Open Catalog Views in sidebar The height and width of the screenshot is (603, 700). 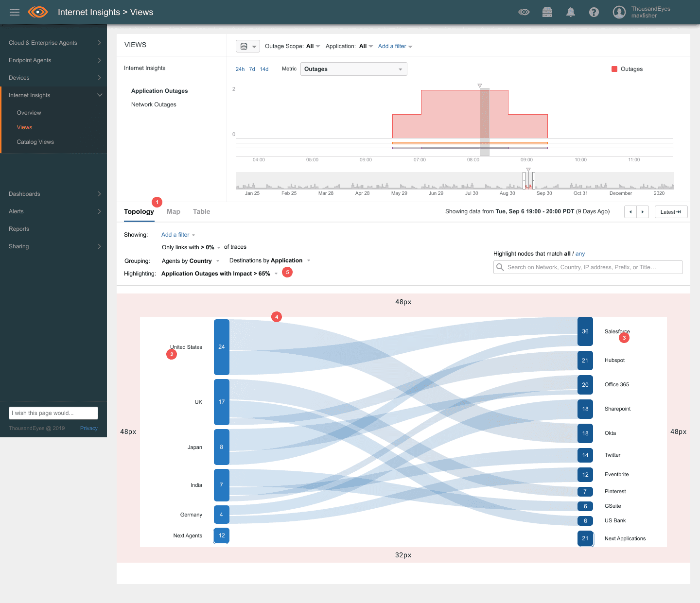click(35, 142)
